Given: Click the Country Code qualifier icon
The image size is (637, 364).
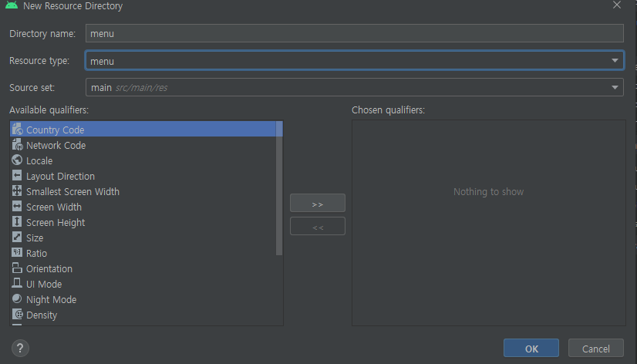Looking at the screenshot, I should (x=17, y=130).
